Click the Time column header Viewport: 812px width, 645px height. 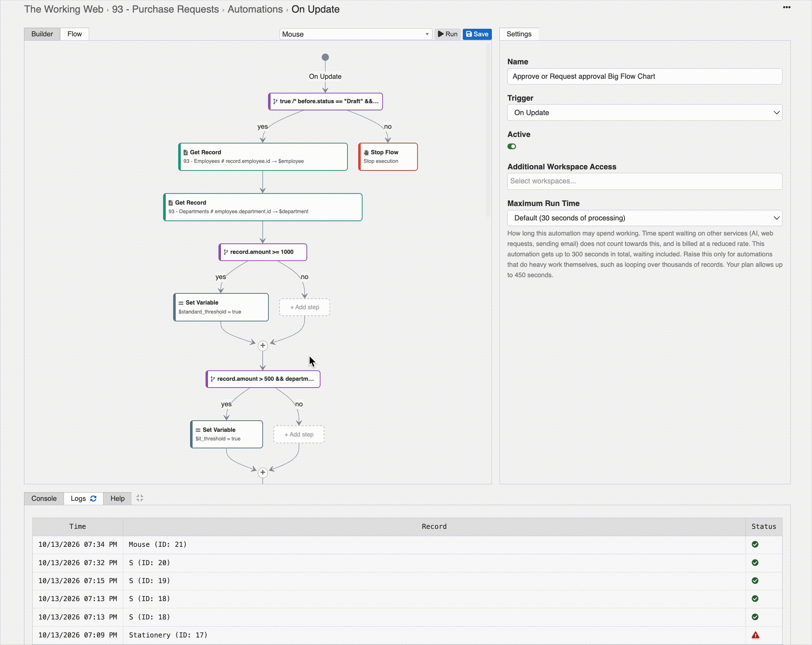tap(78, 526)
